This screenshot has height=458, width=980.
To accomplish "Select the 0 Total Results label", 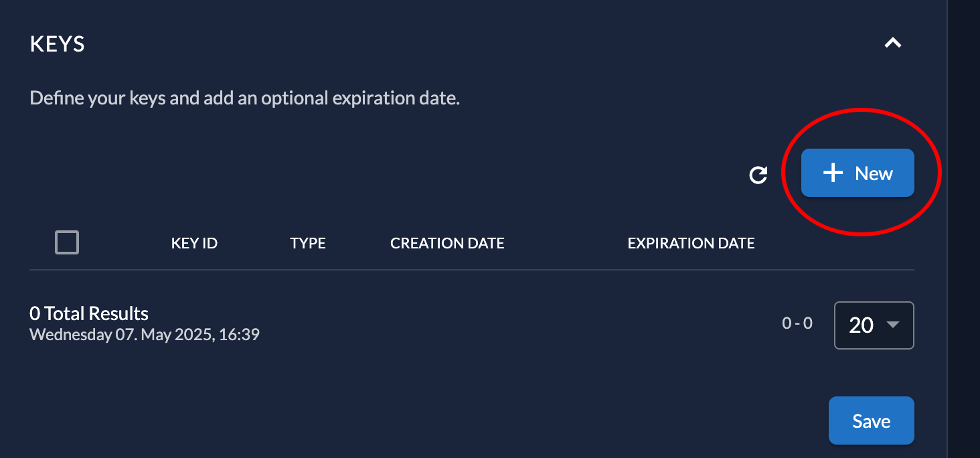I will [x=89, y=313].
